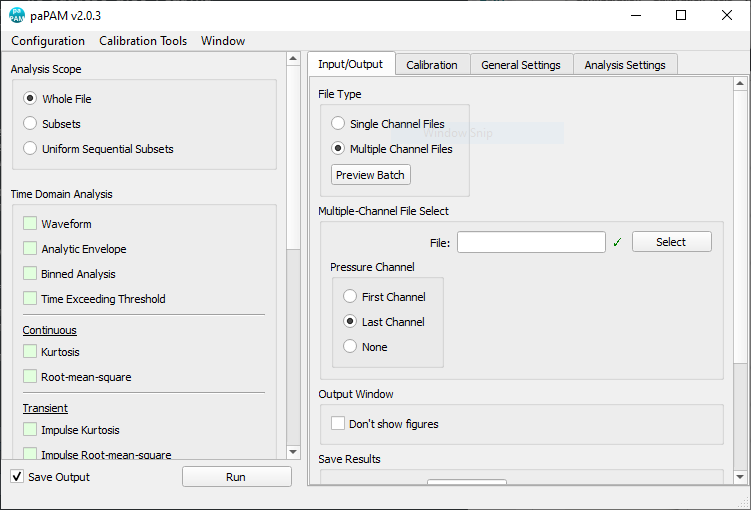Enable the Kurtosis checkbox
Viewport: 751px width, 510px height.
click(x=30, y=352)
